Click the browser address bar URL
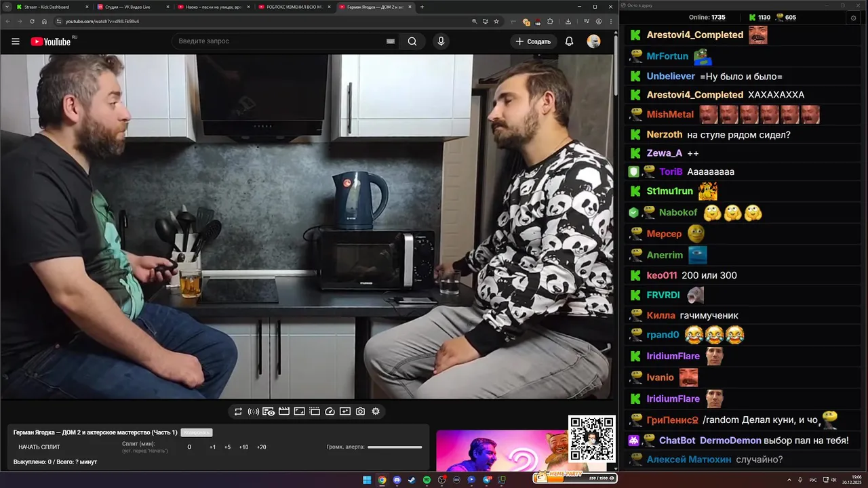The height and width of the screenshot is (488, 868). click(x=102, y=21)
